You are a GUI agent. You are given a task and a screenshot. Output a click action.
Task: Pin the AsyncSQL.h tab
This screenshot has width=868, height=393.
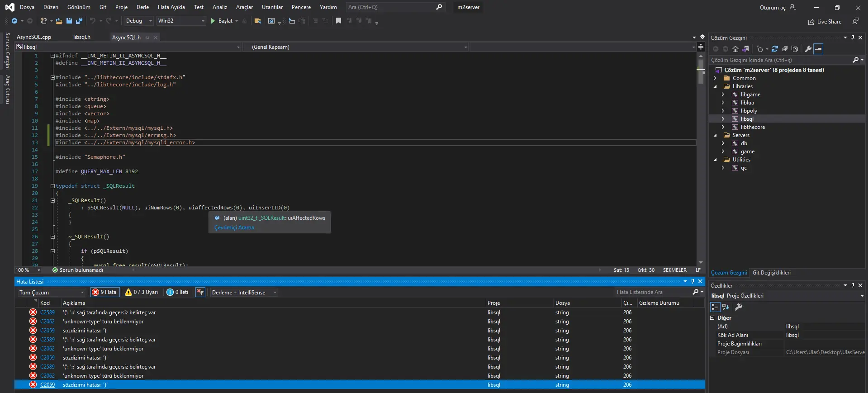tap(147, 38)
